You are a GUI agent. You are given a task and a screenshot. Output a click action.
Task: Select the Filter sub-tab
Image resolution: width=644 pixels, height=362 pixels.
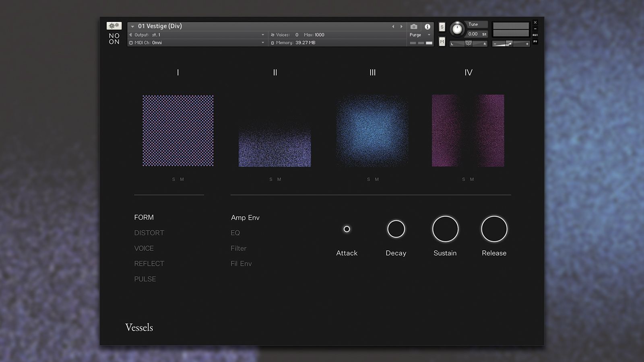click(238, 249)
